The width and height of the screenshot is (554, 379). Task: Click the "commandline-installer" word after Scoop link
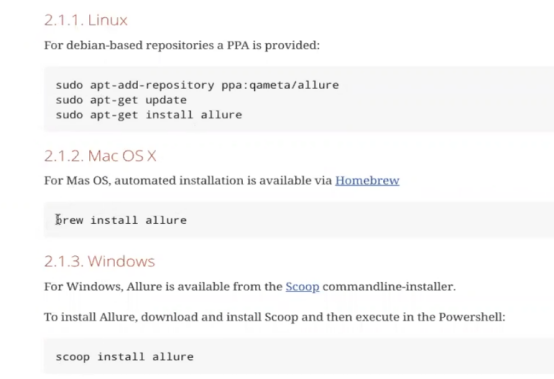pyautogui.click(x=388, y=286)
